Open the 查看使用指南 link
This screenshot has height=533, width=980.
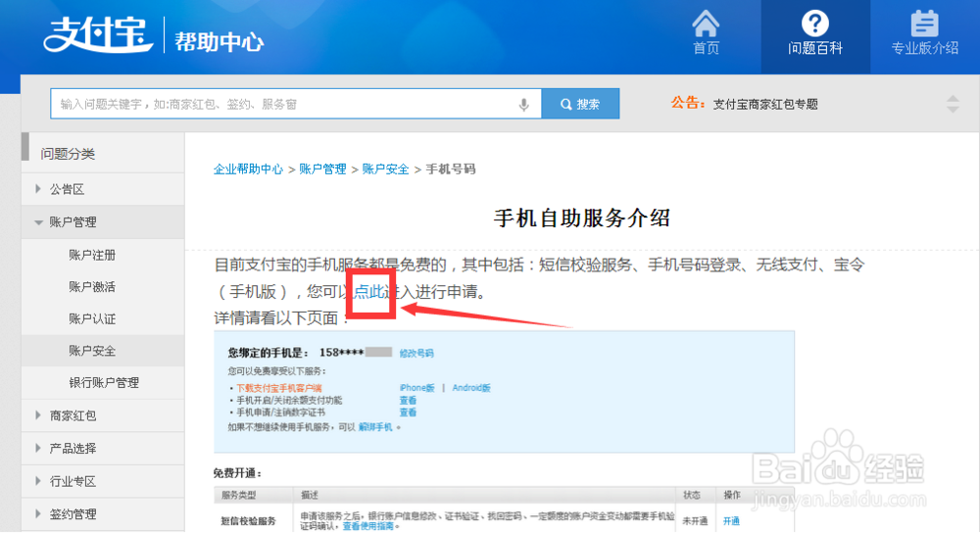pos(368,526)
